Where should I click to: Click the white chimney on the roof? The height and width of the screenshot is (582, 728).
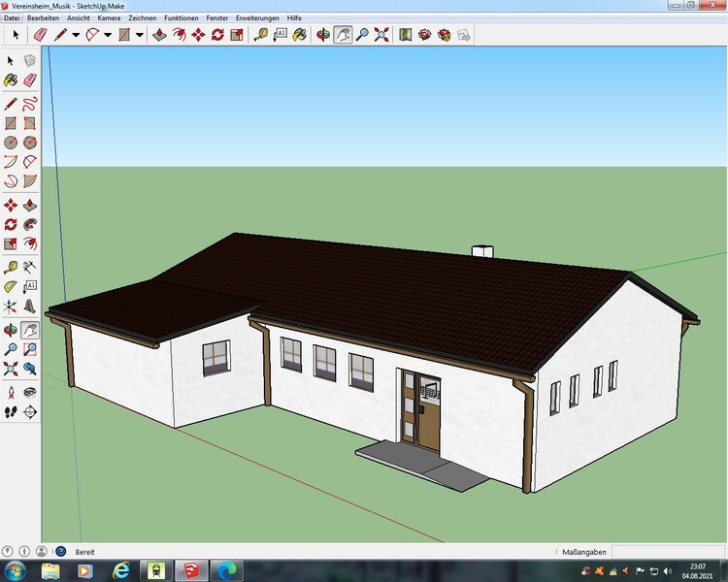(482, 251)
